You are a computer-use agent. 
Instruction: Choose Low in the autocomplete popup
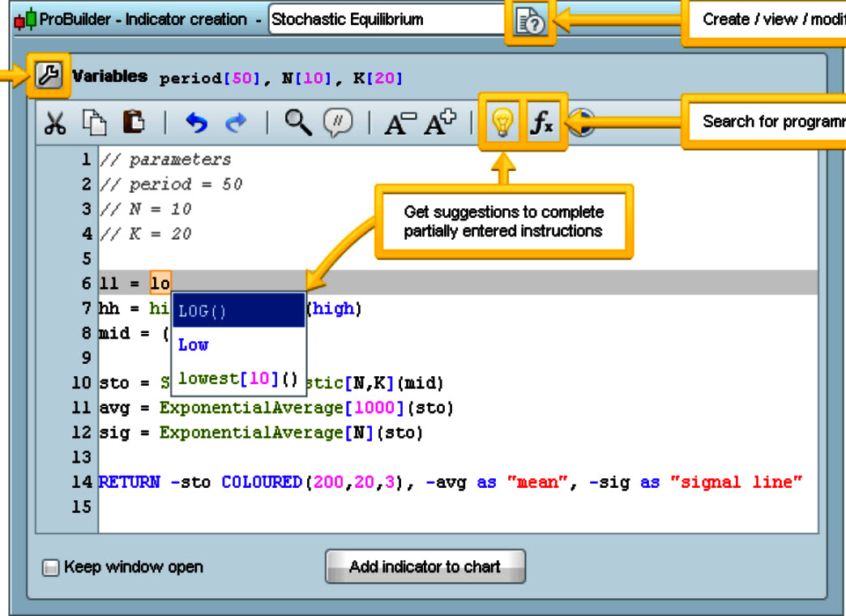[x=192, y=344]
